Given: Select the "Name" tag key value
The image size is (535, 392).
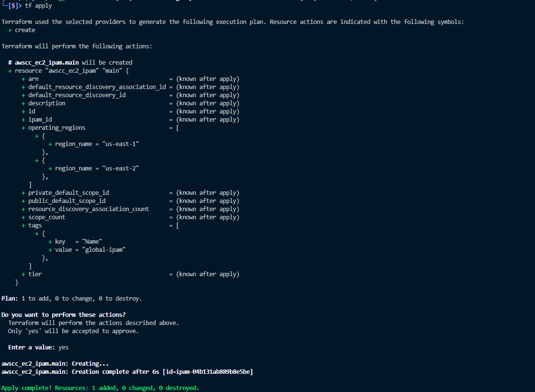Looking at the screenshot, I should 92,242.
